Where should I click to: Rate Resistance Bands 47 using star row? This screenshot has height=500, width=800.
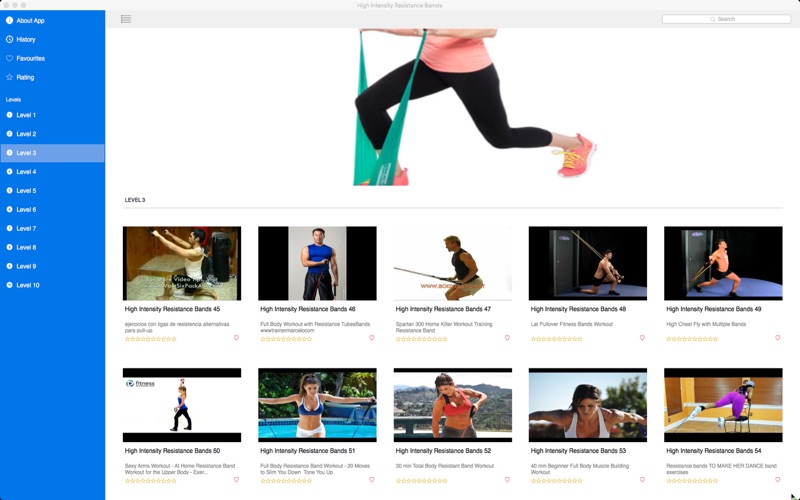pyautogui.click(x=421, y=339)
